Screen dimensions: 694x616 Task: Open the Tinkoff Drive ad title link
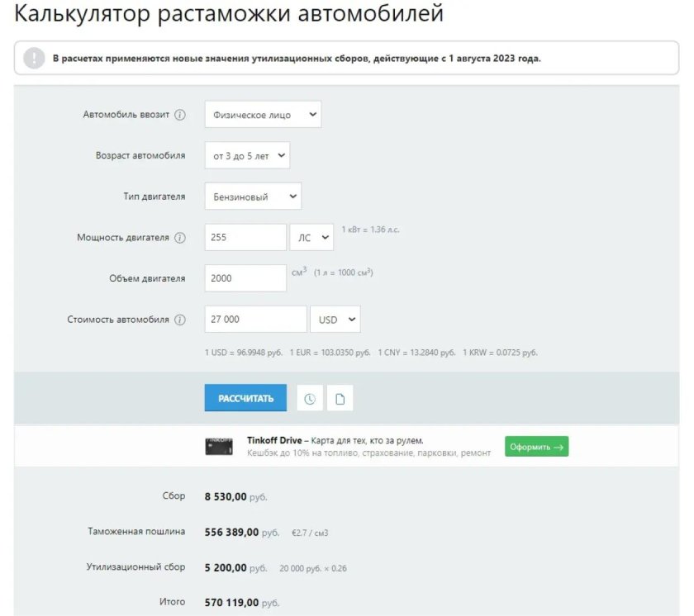coord(274,440)
